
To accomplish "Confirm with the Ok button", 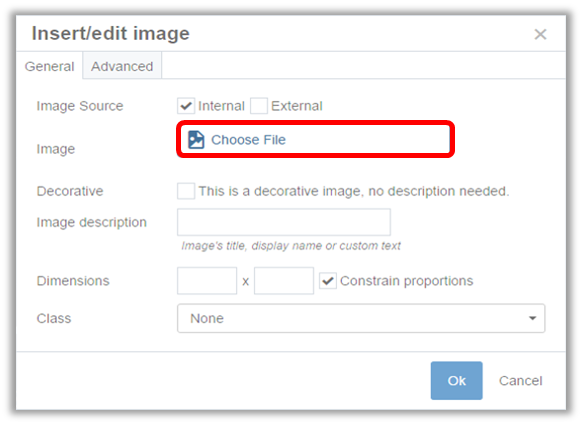I will [x=457, y=380].
